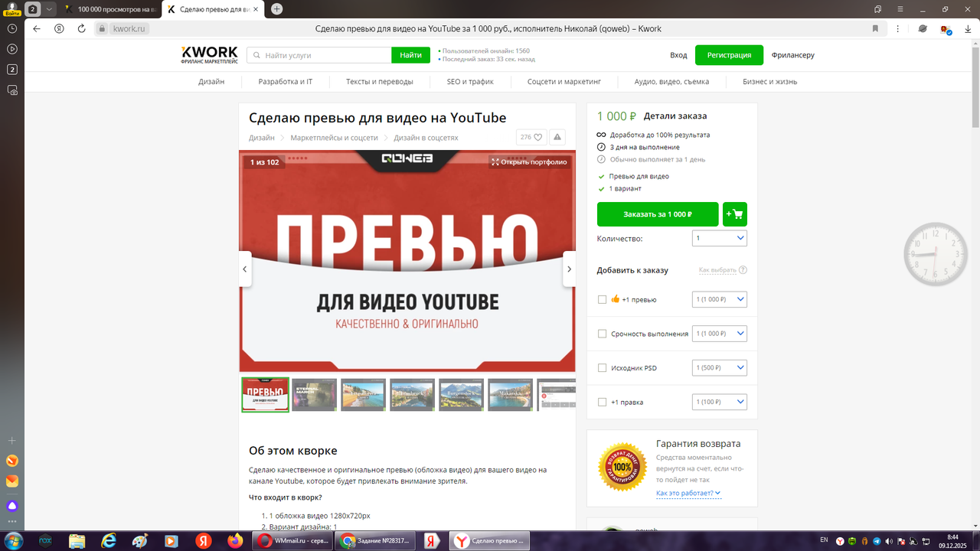Reload the page with the refresh icon

81,29
